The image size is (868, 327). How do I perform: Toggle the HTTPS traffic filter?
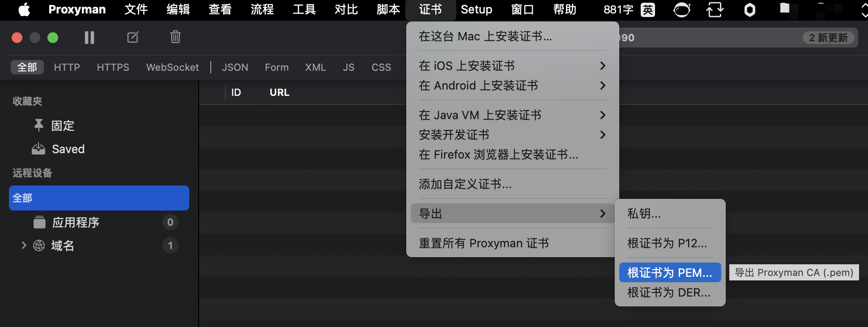[113, 67]
